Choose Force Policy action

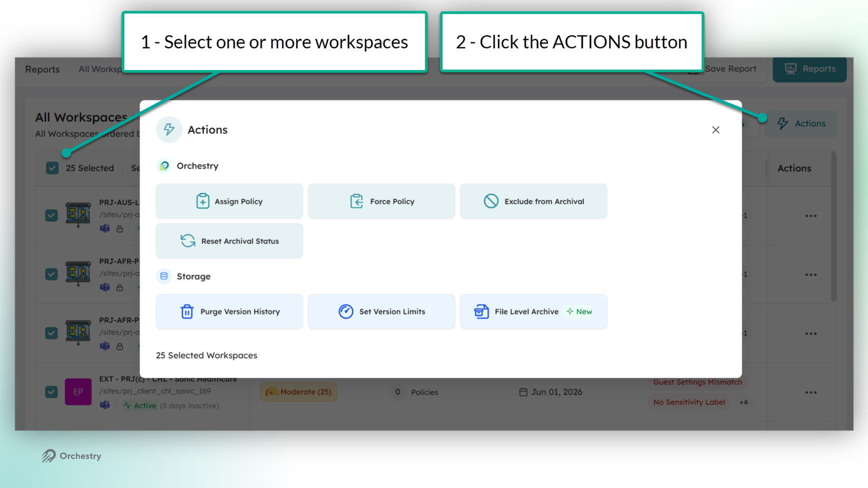click(381, 201)
